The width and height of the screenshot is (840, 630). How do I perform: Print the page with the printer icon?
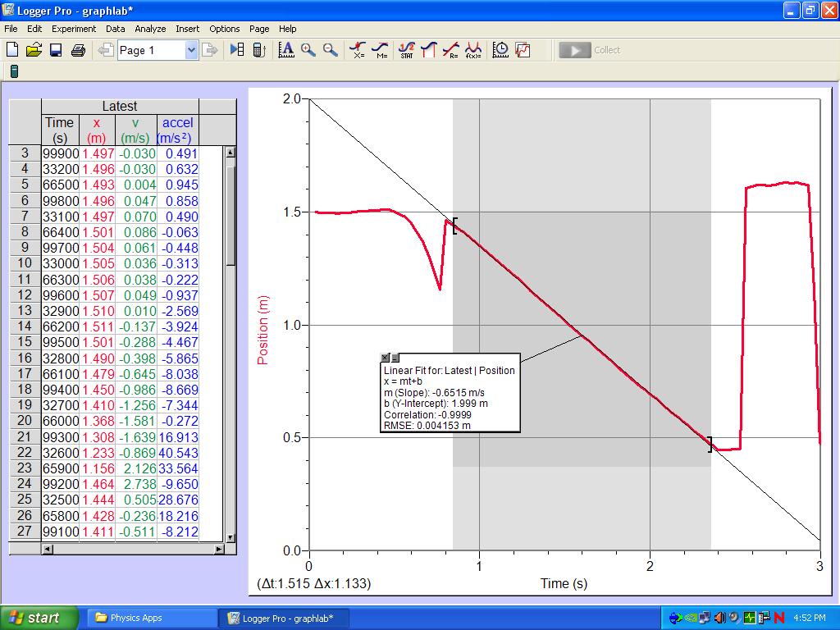click(x=78, y=50)
